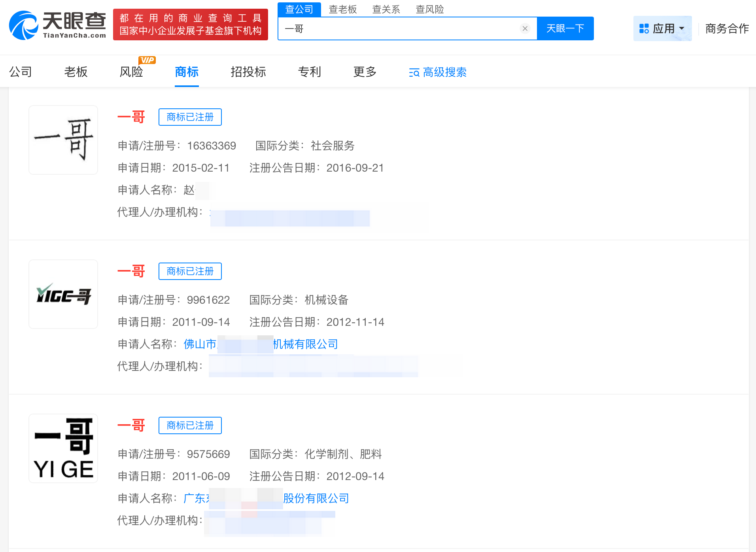
Task: Click the 天眼一下 search button
Action: click(x=565, y=28)
